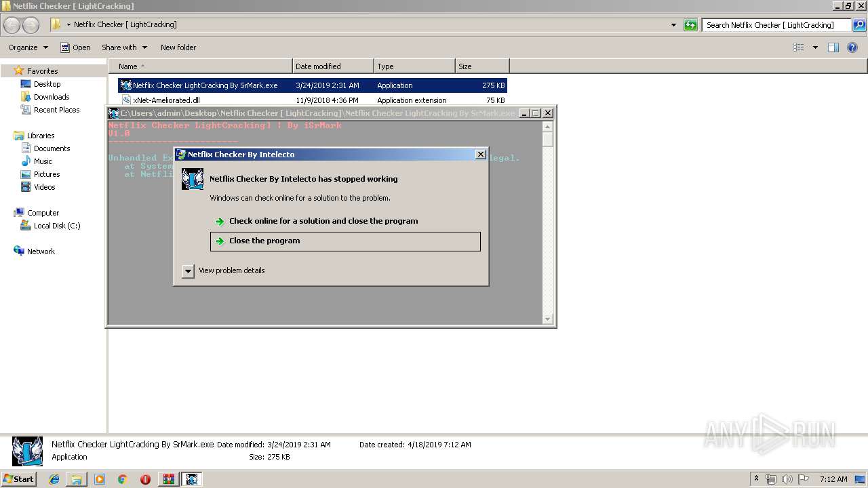Launch Opera browser from taskbar

[145, 479]
